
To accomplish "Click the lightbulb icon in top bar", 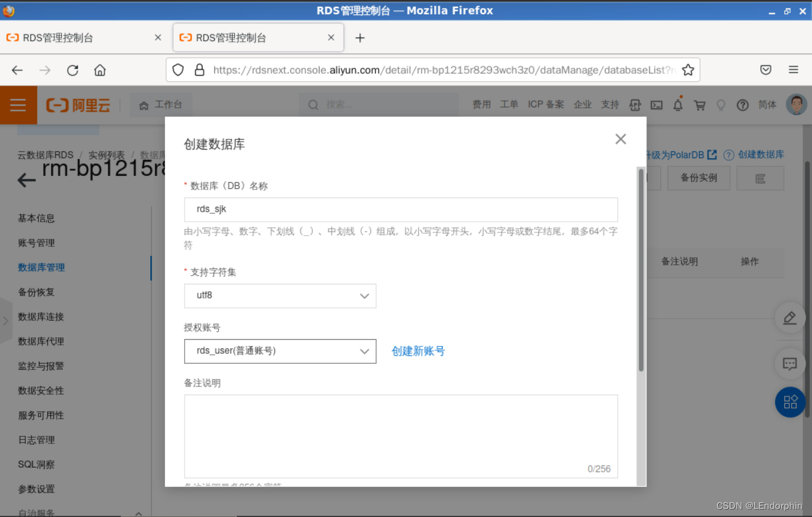I will (721, 105).
